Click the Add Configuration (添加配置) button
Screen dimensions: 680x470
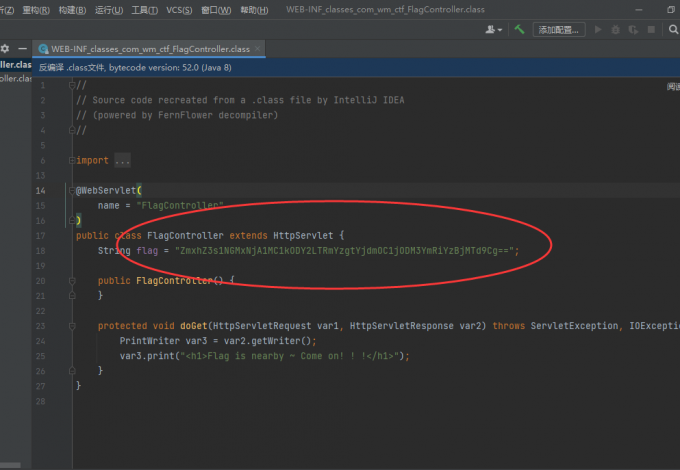click(559, 29)
